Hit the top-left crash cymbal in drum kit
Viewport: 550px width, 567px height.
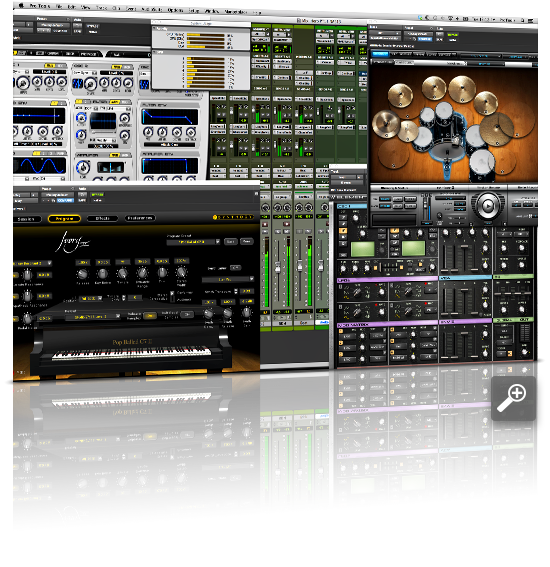[x=401, y=95]
